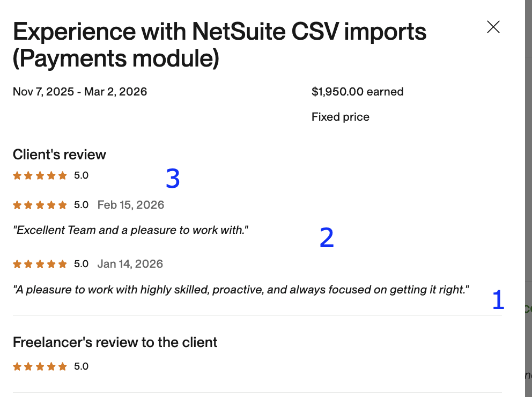Click the Nov 7, 2025 - Mar 2, 2026 date range

point(80,92)
